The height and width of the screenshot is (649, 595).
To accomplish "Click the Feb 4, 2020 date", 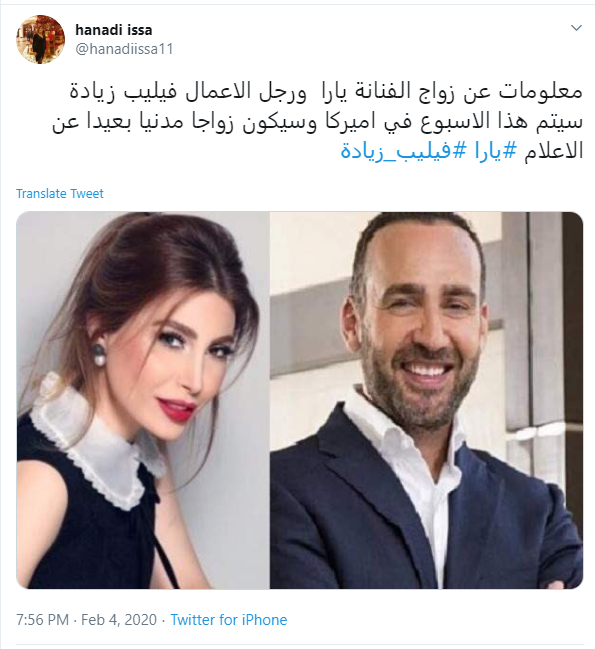I will 119,620.
